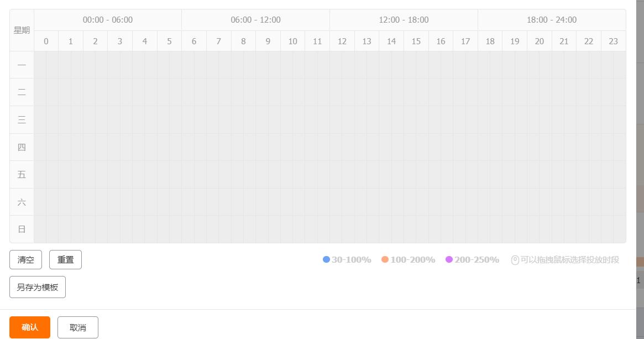Click the hour 1 column header
Viewport: 644px width, 339px height.
(71, 41)
